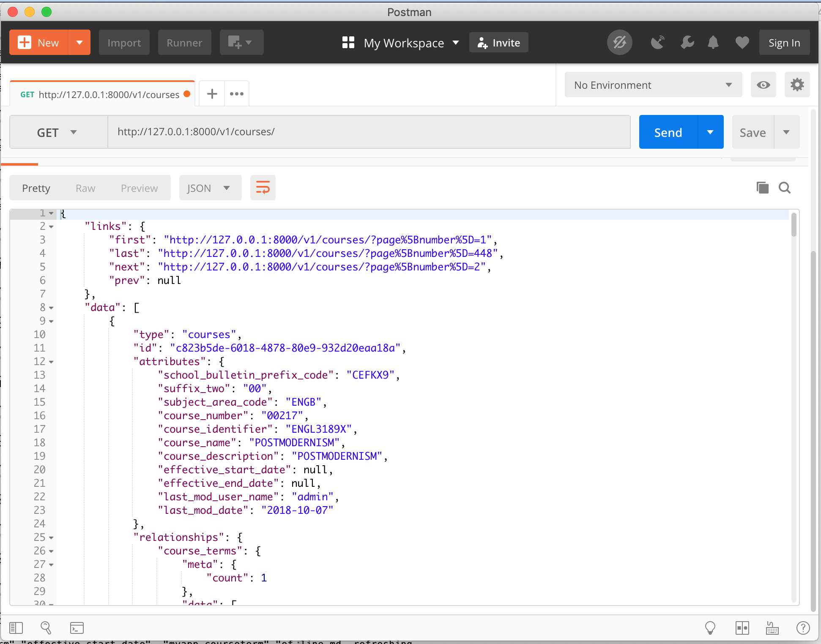821x644 pixels.
Task: Save the request
Action: point(753,132)
